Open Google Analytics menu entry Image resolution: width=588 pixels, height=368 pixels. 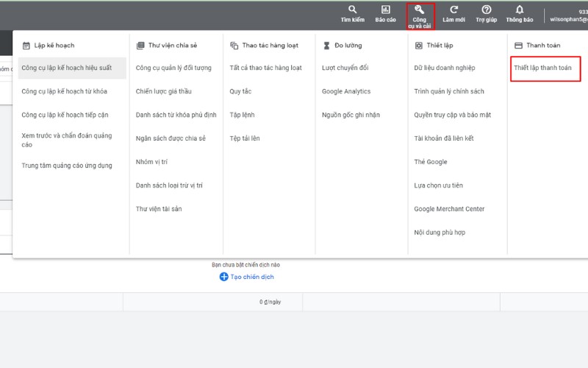(x=346, y=91)
